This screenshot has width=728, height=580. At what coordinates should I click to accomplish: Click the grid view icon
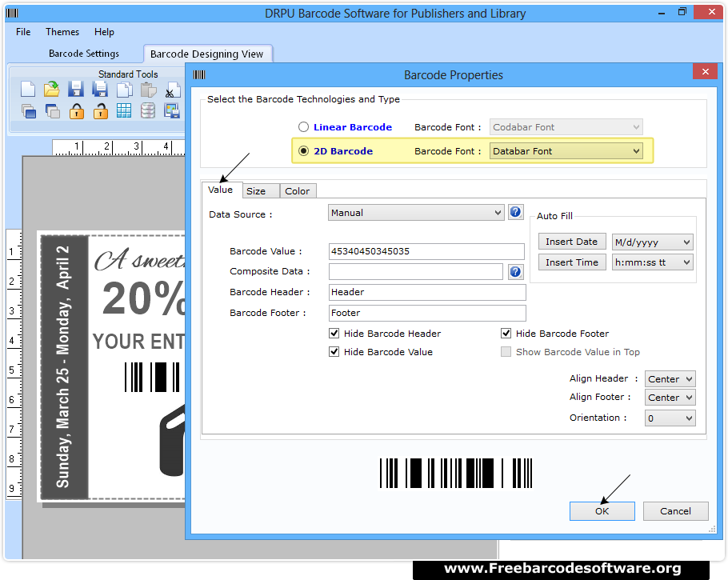pyautogui.click(x=124, y=111)
